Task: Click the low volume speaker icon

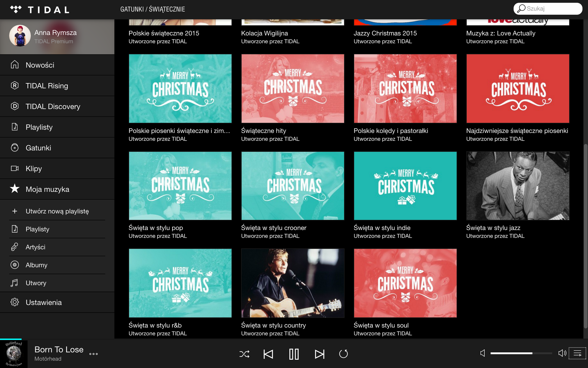Action: point(483,353)
